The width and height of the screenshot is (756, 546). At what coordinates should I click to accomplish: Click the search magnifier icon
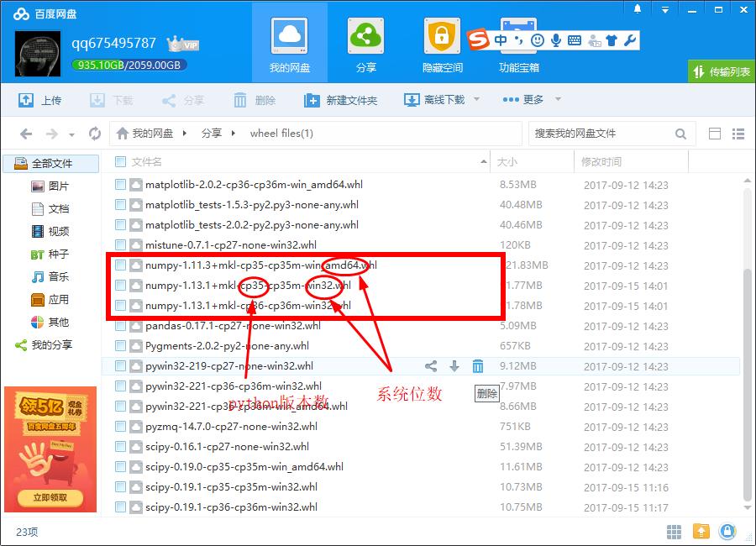point(680,134)
